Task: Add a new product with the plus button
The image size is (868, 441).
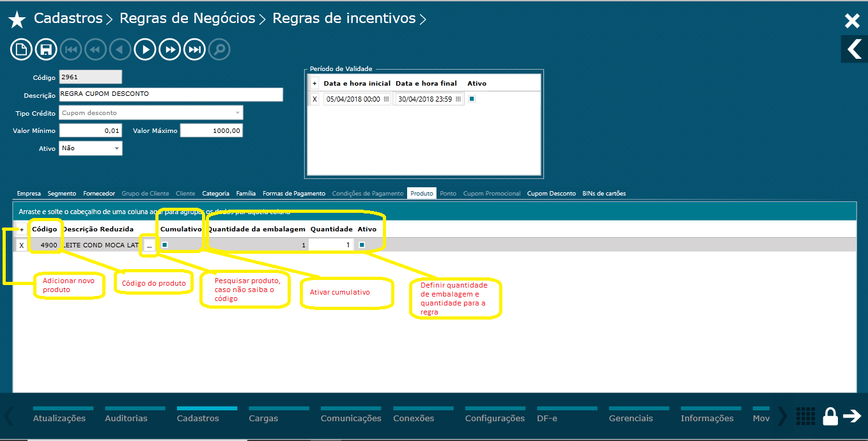Action: coord(21,229)
